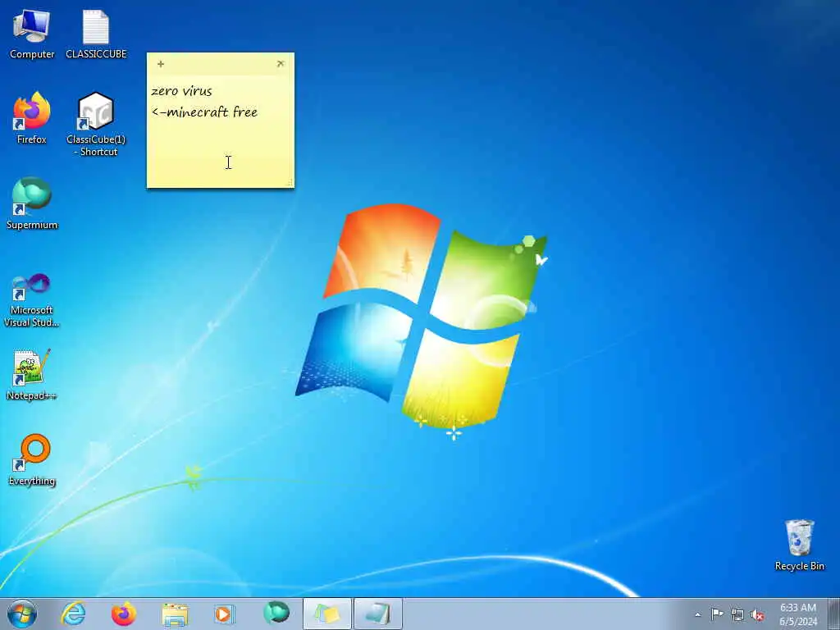Open the Action Center flag icon

(x=717, y=614)
